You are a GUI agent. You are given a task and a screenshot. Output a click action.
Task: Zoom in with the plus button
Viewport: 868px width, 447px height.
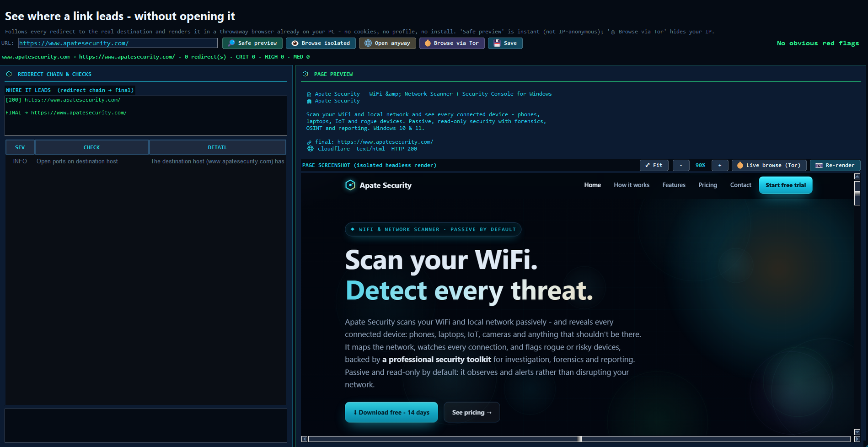point(720,165)
